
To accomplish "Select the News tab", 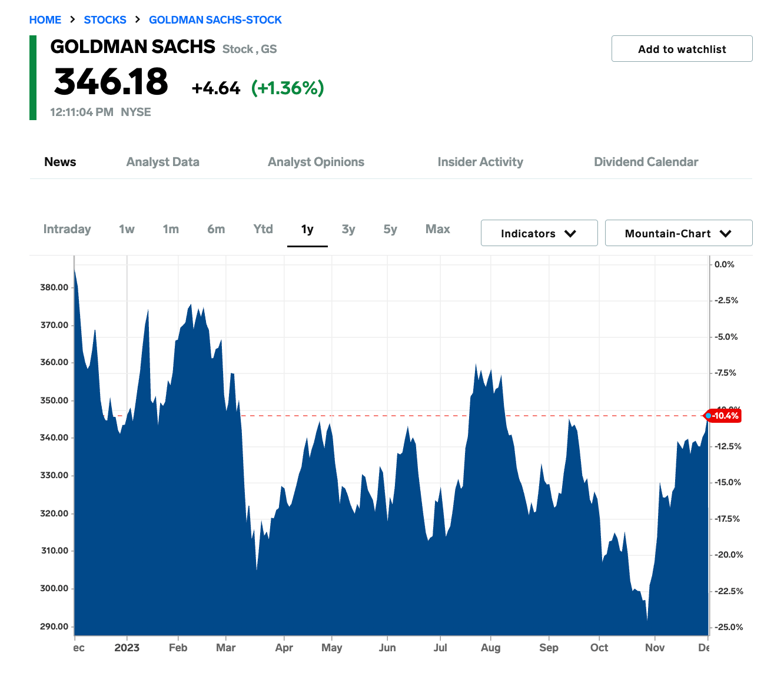I will coord(60,161).
